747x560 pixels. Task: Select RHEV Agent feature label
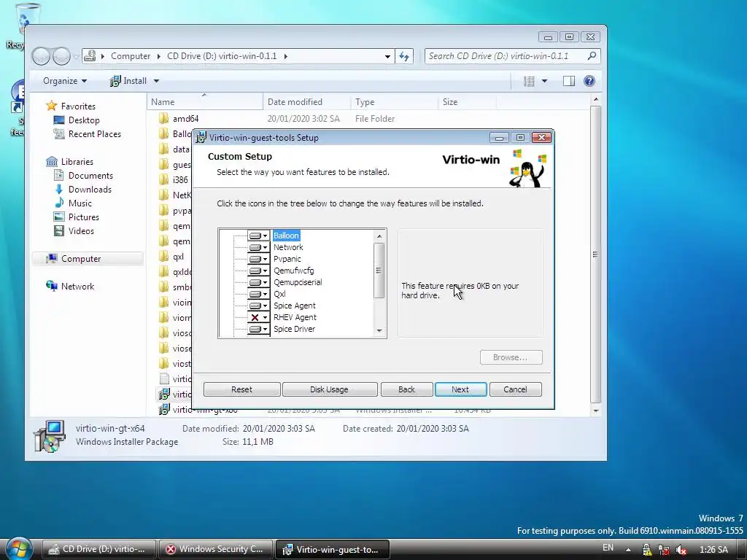[295, 317]
